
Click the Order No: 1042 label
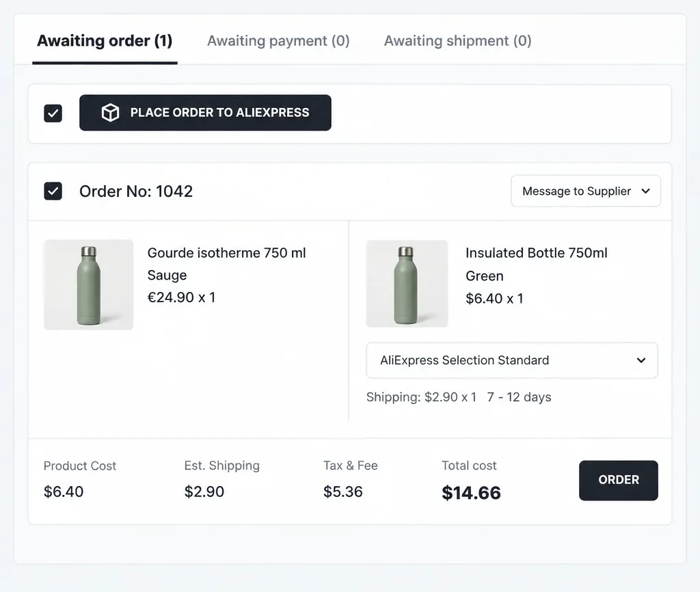(x=136, y=191)
